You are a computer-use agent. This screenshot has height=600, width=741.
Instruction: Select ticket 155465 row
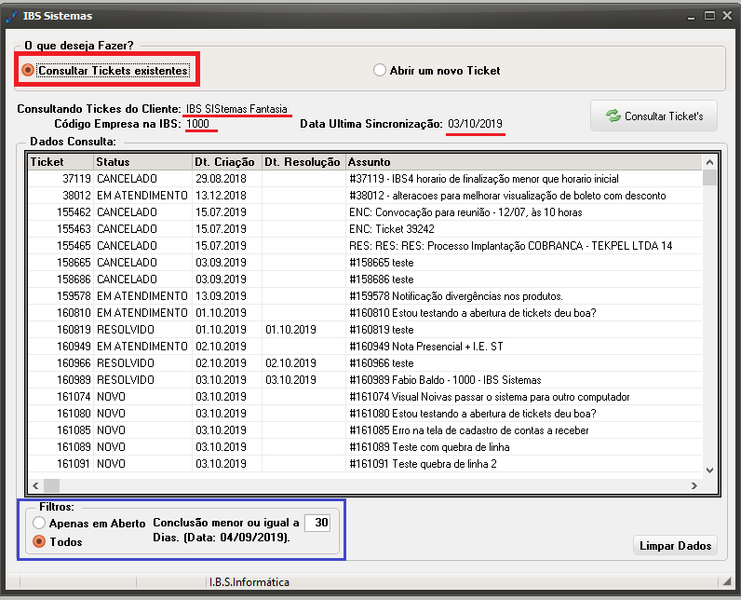365,246
